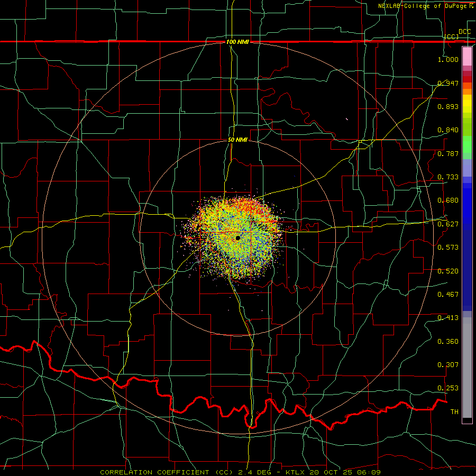Click the CORRELATION COEFFICIENT (CC) caption text

click(167, 472)
